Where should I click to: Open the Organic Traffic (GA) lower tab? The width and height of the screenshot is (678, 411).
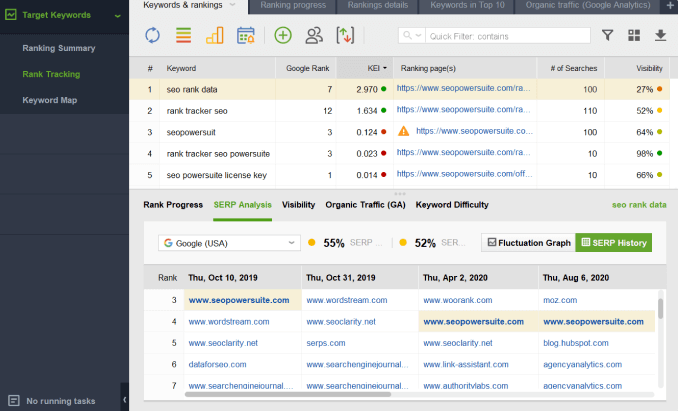click(365, 205)
